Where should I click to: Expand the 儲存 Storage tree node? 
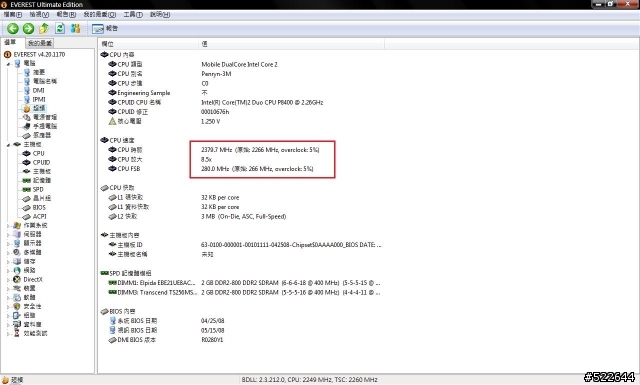pyautogui.click(x=8, y=261)
